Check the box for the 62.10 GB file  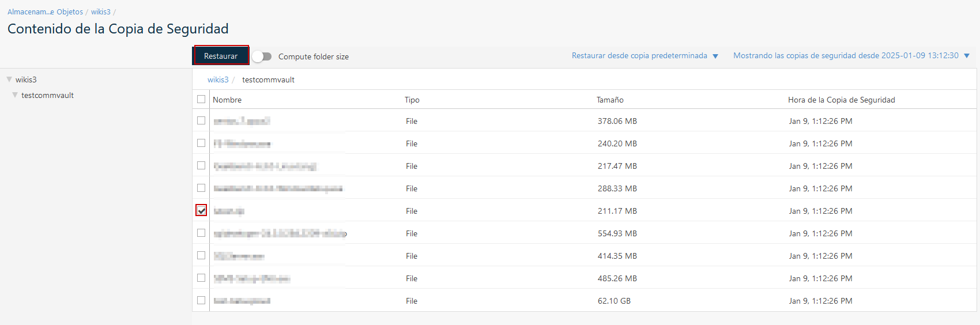point(201,300)
